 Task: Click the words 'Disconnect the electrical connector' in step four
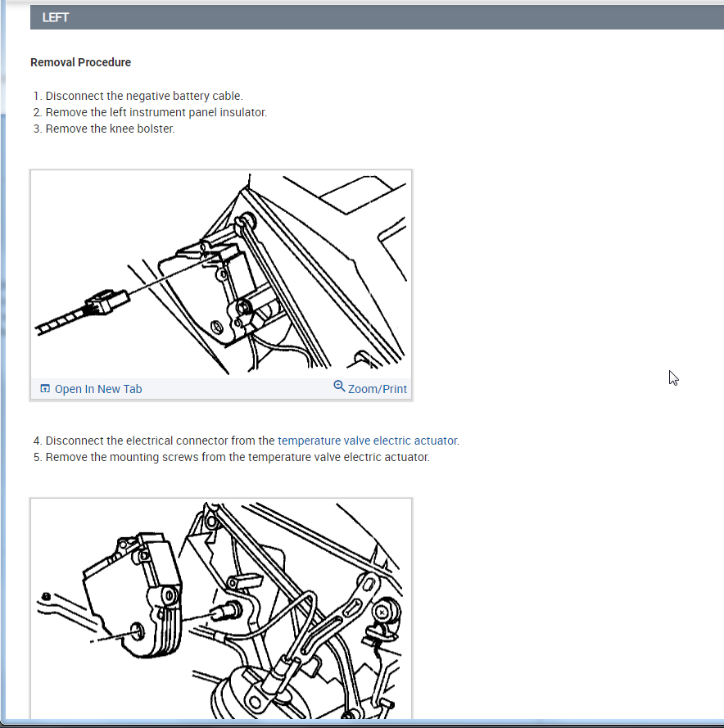[x=137, y=441]
